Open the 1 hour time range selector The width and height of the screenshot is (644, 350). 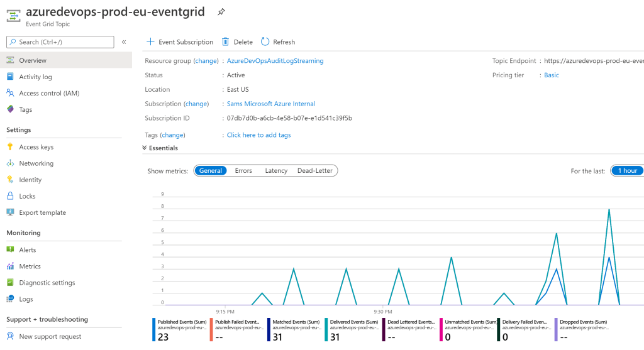pos(627,170)
